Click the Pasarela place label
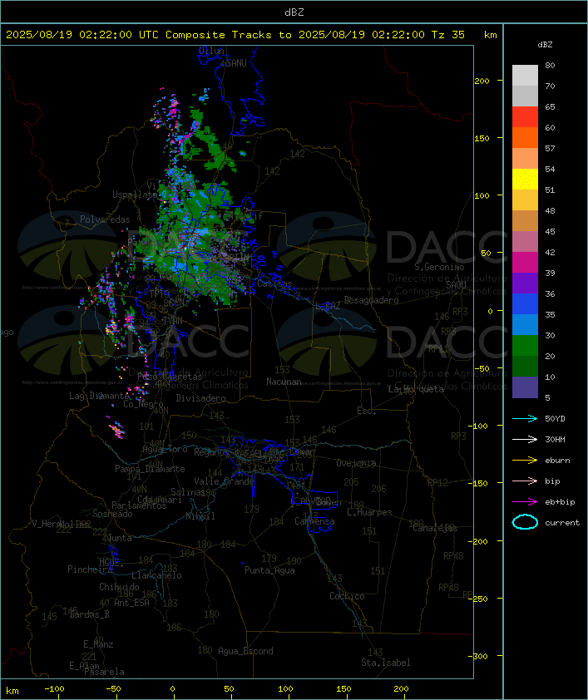The height and width of the screenshot is (700, 588). coord(104,672)
